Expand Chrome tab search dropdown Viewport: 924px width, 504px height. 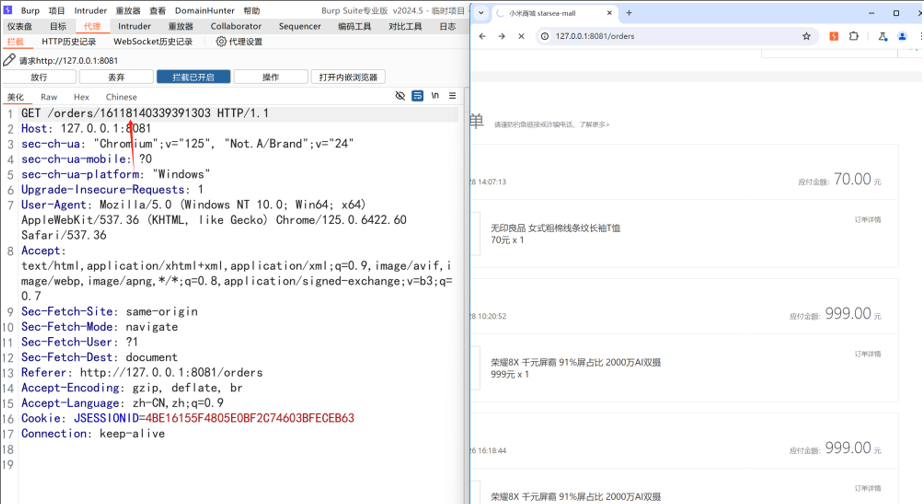481,12
